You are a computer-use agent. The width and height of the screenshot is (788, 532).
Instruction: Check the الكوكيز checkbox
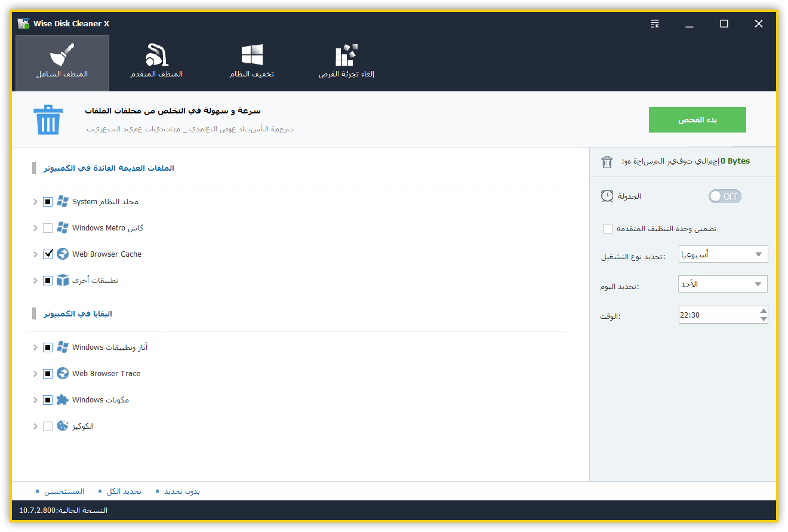(x=48, y=426)
